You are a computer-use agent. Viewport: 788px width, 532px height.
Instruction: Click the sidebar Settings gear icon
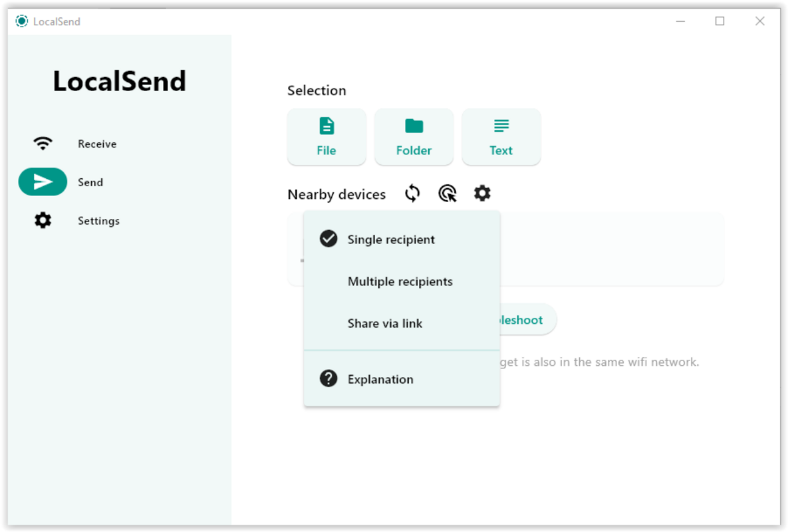[x=43, y=220]
